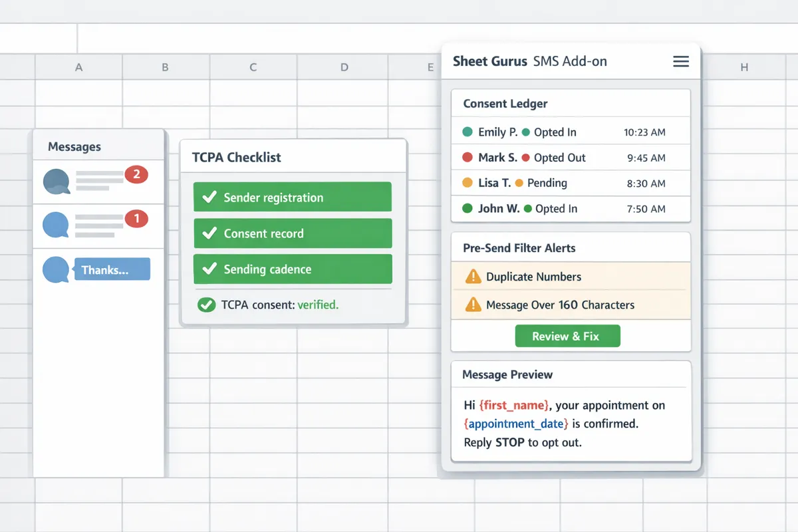
Task: Click the 8:30 AM timestamp
Action: click(646, 183)
